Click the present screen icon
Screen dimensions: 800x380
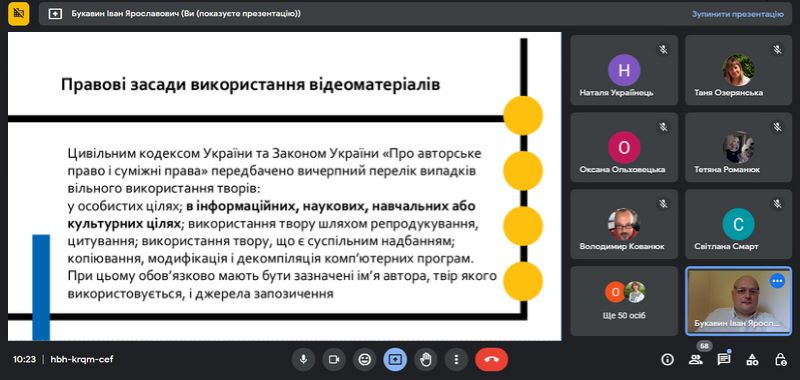point(395,360)
